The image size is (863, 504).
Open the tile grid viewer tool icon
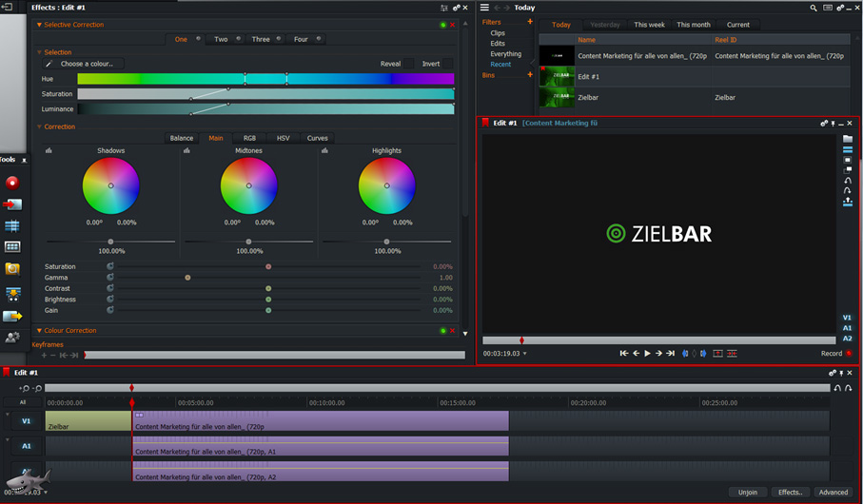click(12, 247)
